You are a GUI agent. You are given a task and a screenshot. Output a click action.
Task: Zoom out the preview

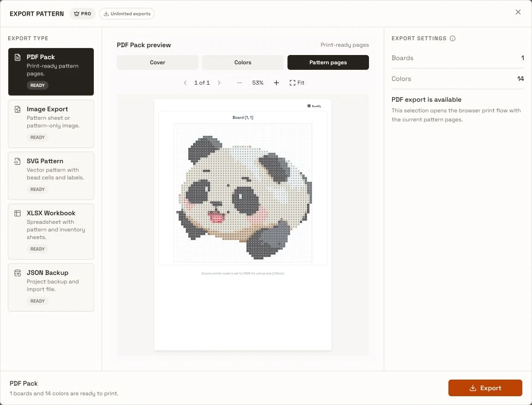(239, 83)
